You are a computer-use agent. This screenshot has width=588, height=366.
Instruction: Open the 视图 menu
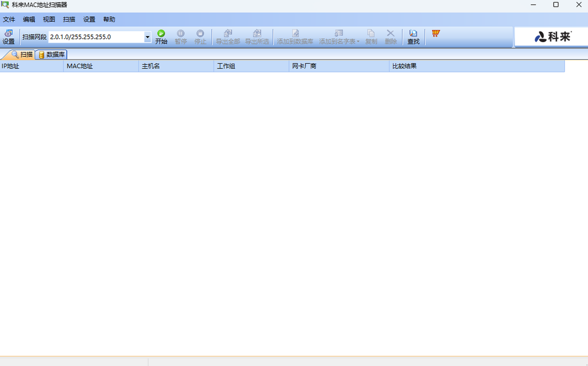click(49, 20)
